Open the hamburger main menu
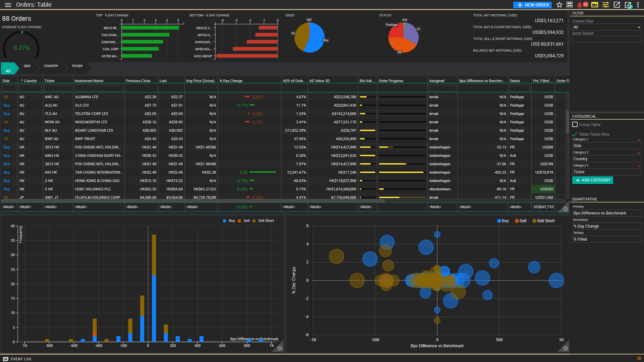 8,5
